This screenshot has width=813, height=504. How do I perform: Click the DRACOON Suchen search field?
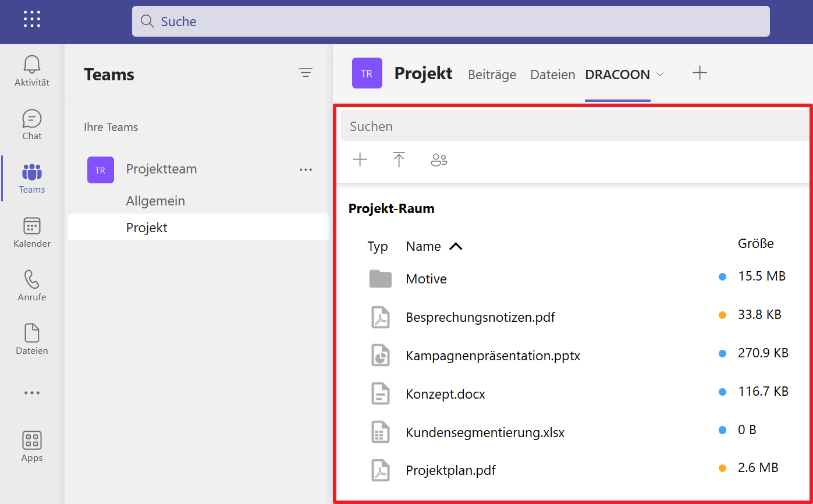[x=573, y=126]
